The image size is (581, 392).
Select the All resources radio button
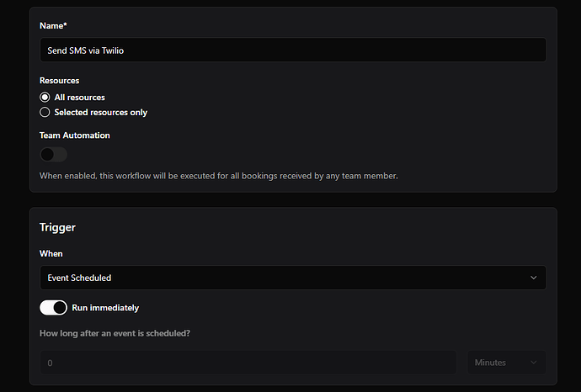tap(45, 98)
